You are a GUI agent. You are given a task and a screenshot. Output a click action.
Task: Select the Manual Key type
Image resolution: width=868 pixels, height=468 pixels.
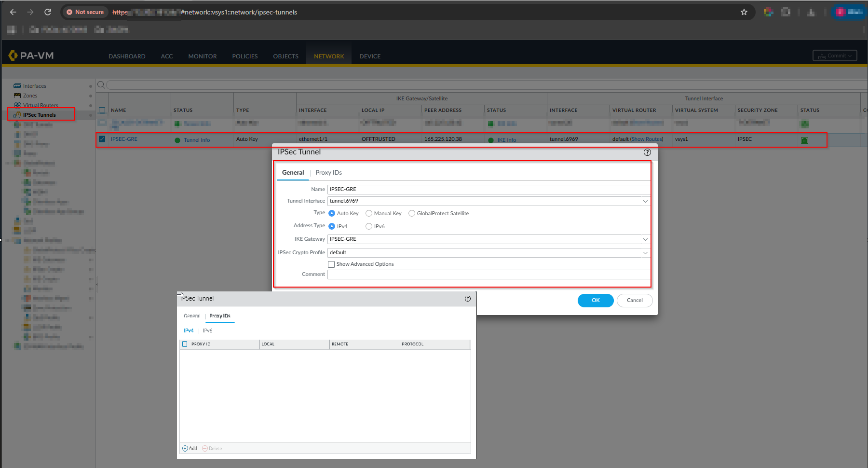pyautogui.click(x=369, y=213)
